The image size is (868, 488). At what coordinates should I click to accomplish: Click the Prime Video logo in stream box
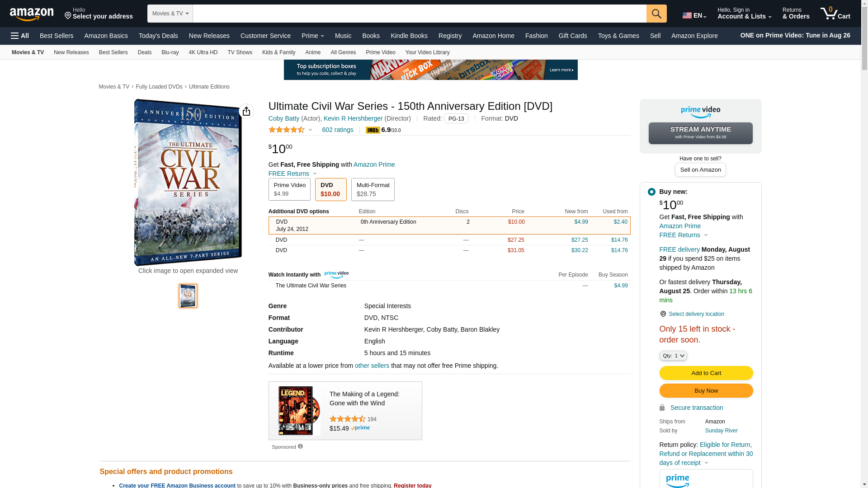click(x=700, y=112)
